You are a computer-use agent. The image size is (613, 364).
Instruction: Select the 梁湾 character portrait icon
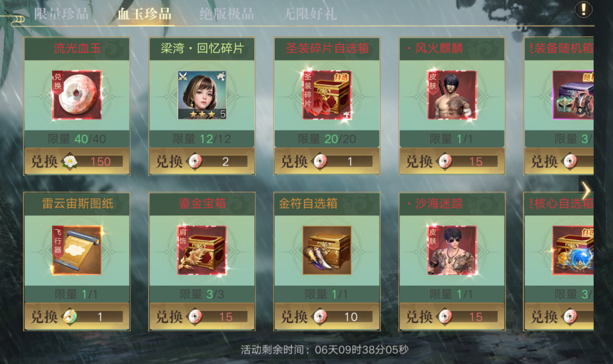coord(202,95)
